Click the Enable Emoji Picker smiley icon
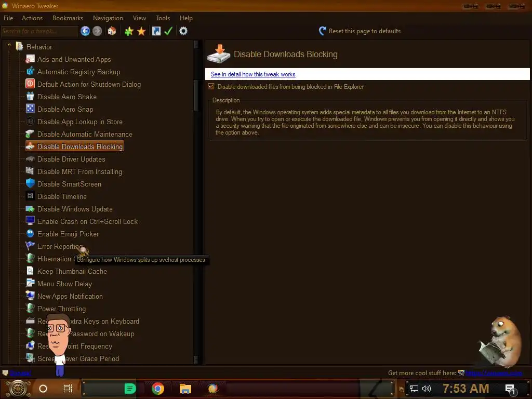The height and width of the screenshot is (399, 532). (x=30, y=234)
